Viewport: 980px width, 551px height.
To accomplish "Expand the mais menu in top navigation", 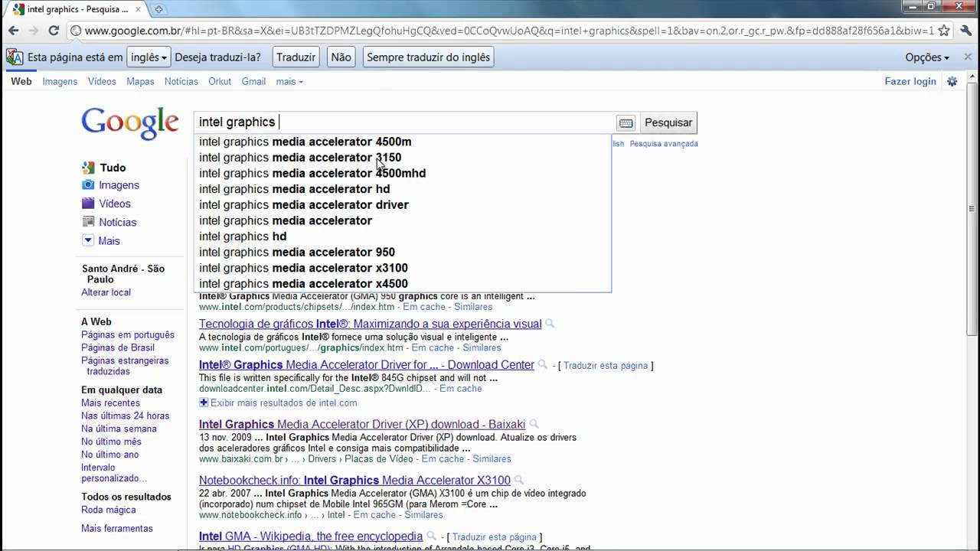I will coord(289,81).
